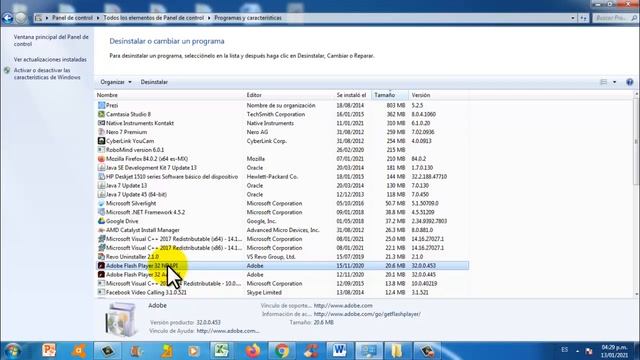Open the getflashplayer information link

tap(367, 314)
